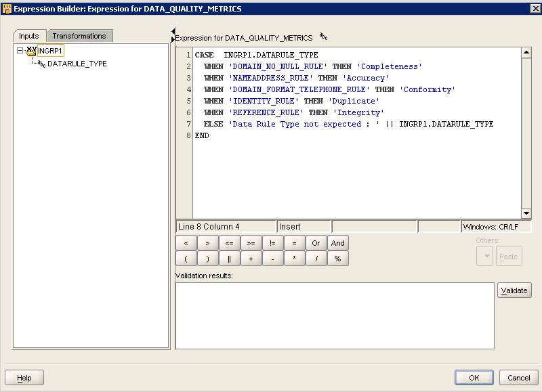The image size is (542, 392).
Task: Open Help for the Expression Builder
Action: 25,378
